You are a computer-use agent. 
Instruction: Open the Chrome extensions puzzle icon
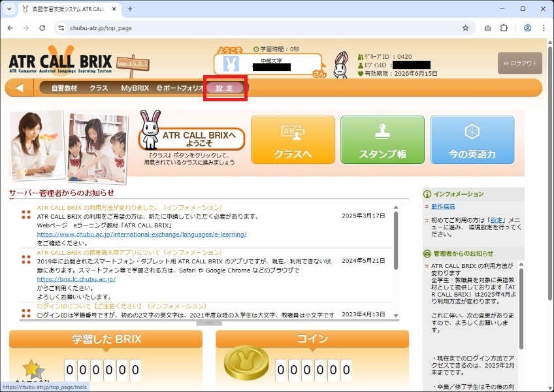click(504, 28)
